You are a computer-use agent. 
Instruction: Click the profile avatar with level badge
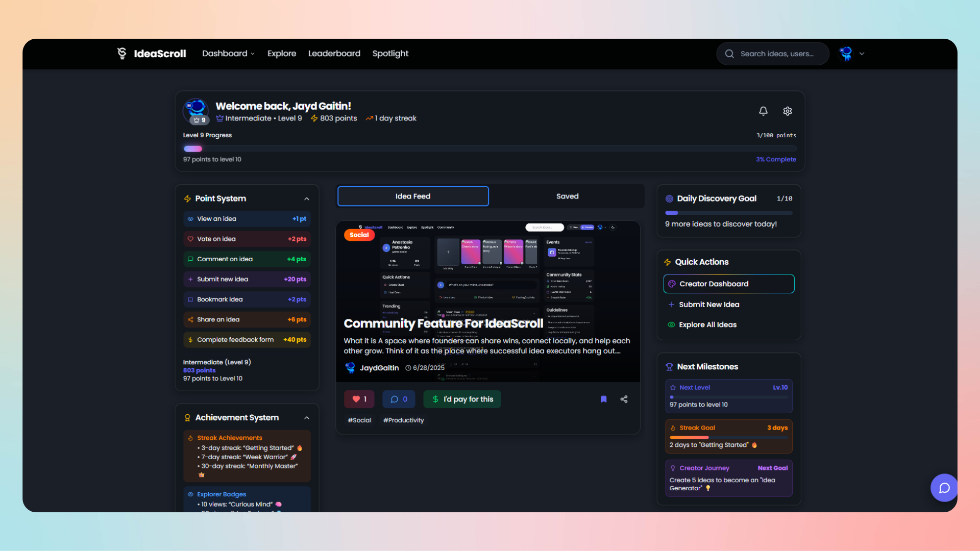[x=196, y=111]
